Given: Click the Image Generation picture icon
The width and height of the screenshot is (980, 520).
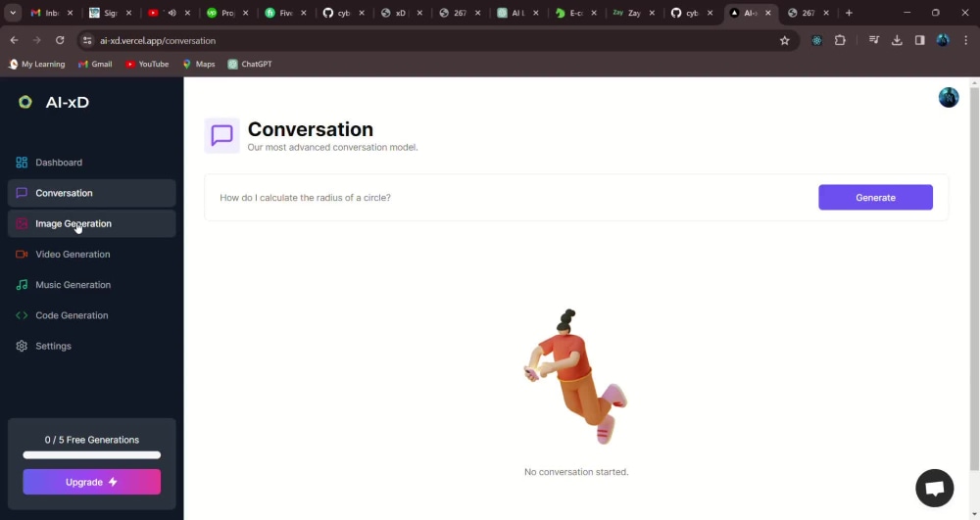Looking at the screenshot, I should pos(22,223).
